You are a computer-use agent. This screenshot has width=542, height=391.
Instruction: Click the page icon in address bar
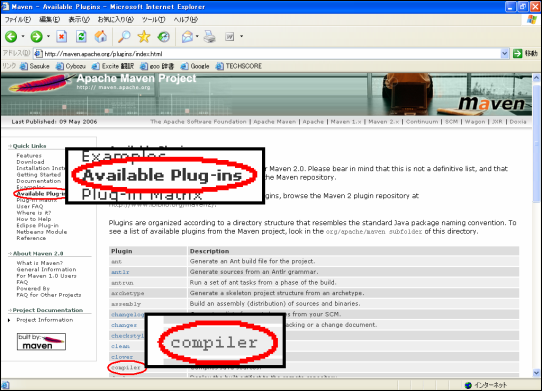(x=39, y=54)
